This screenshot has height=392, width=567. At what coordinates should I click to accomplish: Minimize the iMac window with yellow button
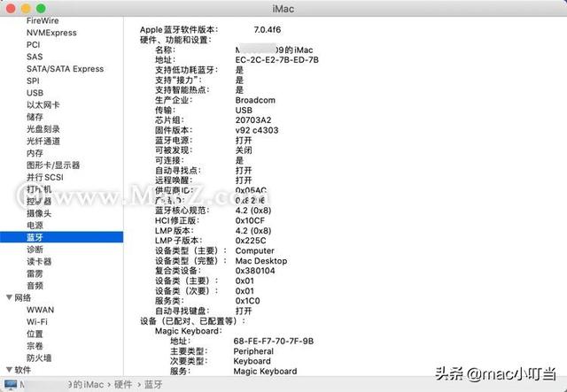[26, 8]
